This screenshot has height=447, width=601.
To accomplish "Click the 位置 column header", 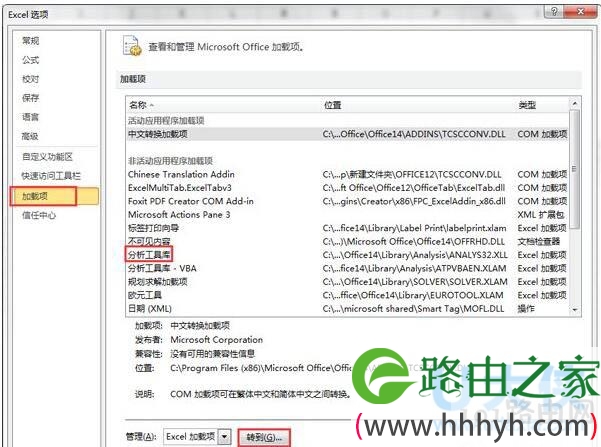I will (332, 105).
